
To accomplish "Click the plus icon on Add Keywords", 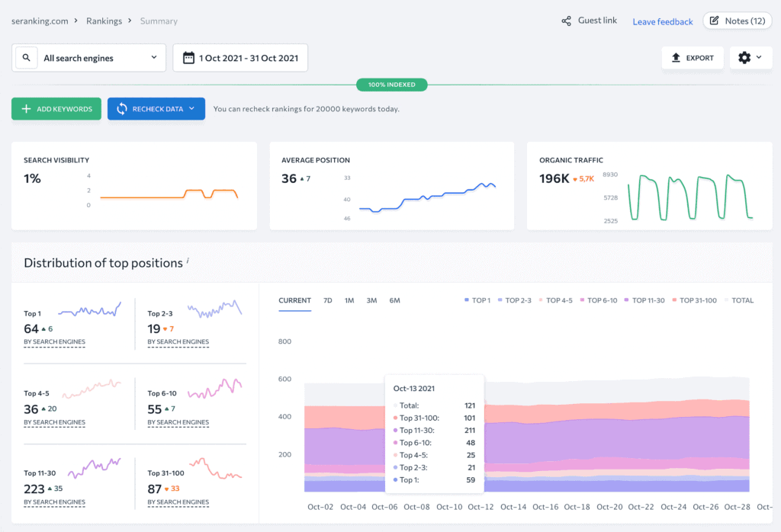I will coord(26,109).
